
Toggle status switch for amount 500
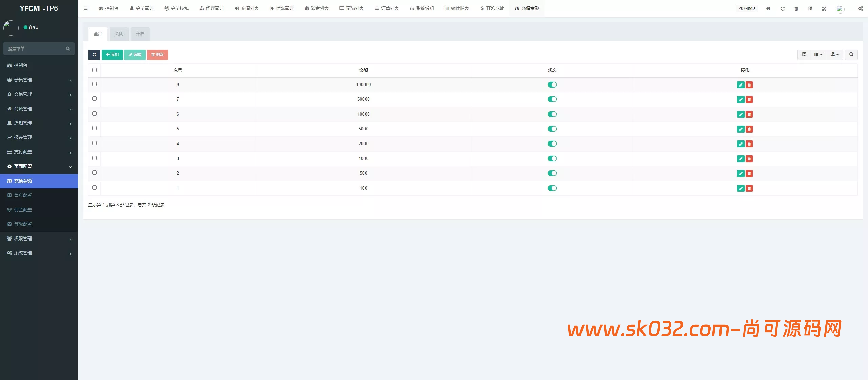pos(552,173)
